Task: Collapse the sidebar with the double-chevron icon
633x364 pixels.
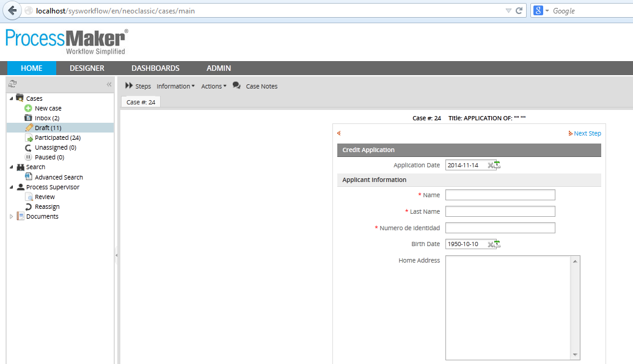Action: pos(109,84)
